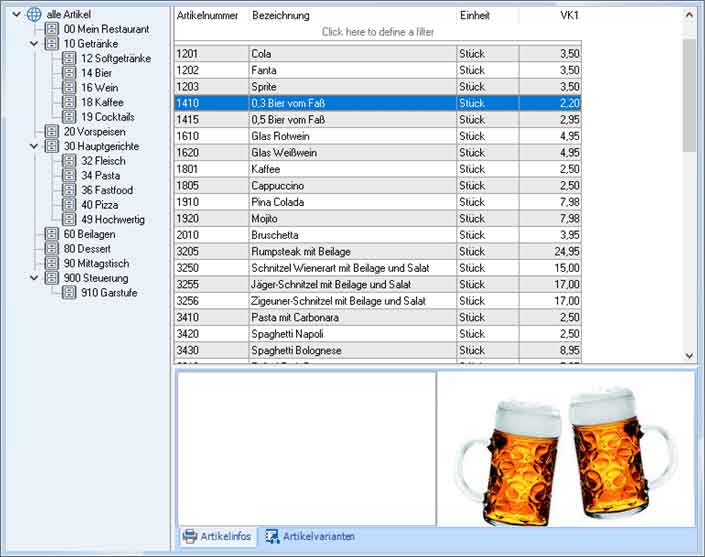705x557 pixels.
Task: Select the 80 Dessert category label
Action: click(87, 249)
